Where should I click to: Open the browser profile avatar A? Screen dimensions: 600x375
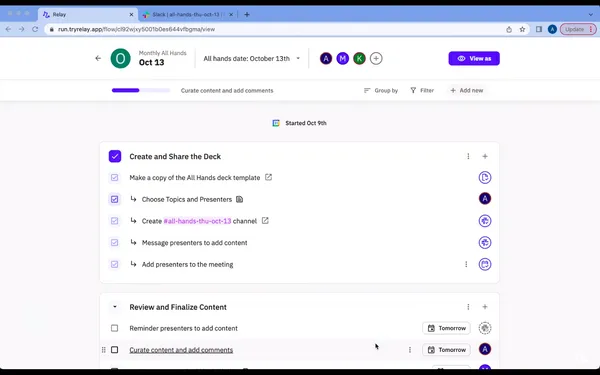552,29
